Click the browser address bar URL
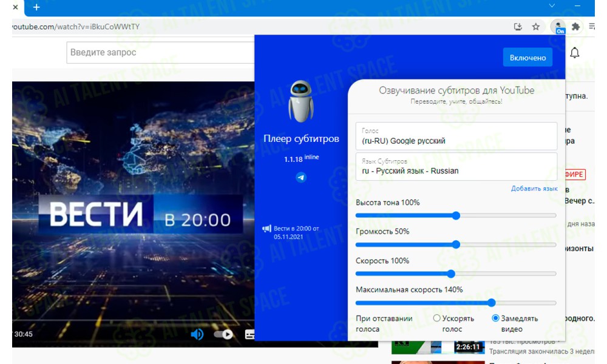 [76, 27]
